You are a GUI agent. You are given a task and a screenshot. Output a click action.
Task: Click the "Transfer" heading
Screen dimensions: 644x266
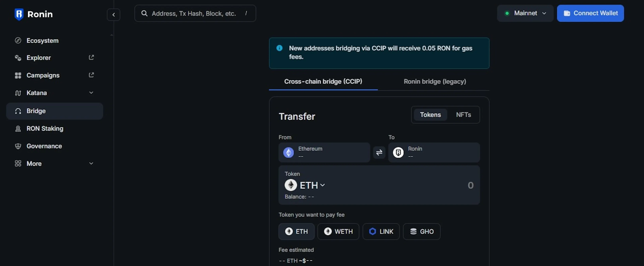pyautogui.click(x=297, y=116)
